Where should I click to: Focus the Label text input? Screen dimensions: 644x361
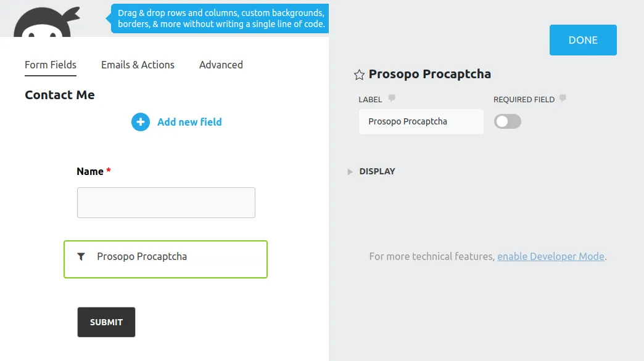tap(421, 121)
